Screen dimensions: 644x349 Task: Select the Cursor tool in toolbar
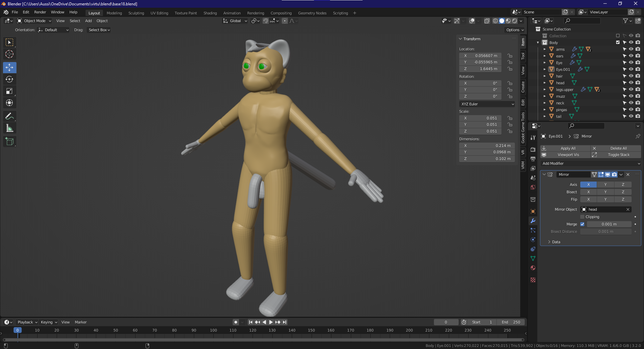(9, 54)
